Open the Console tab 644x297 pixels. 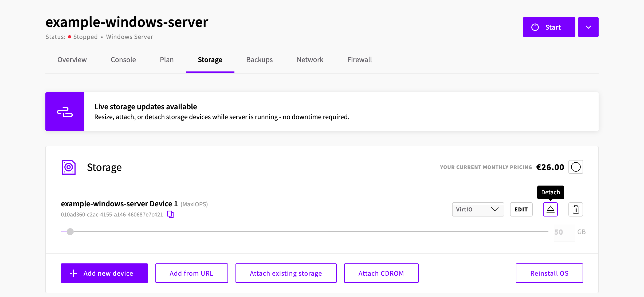point(123,60)
